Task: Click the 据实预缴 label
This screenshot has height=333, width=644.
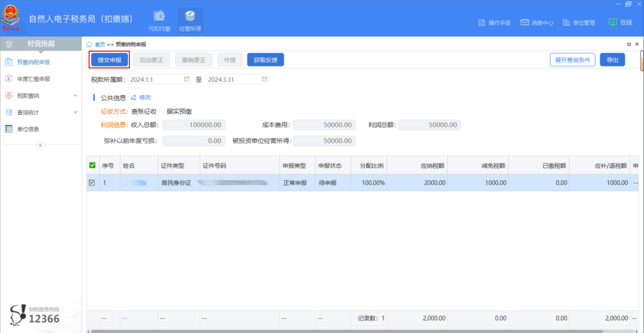Action: (179, 111)
